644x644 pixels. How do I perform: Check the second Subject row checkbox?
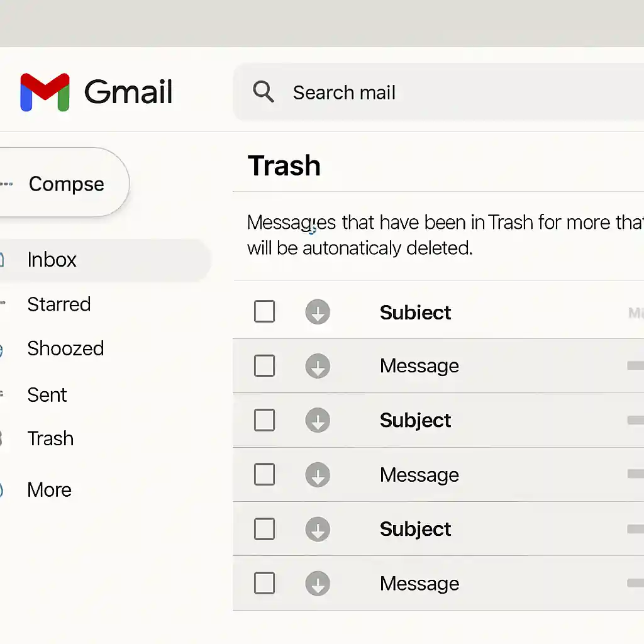tap(264, 420)
